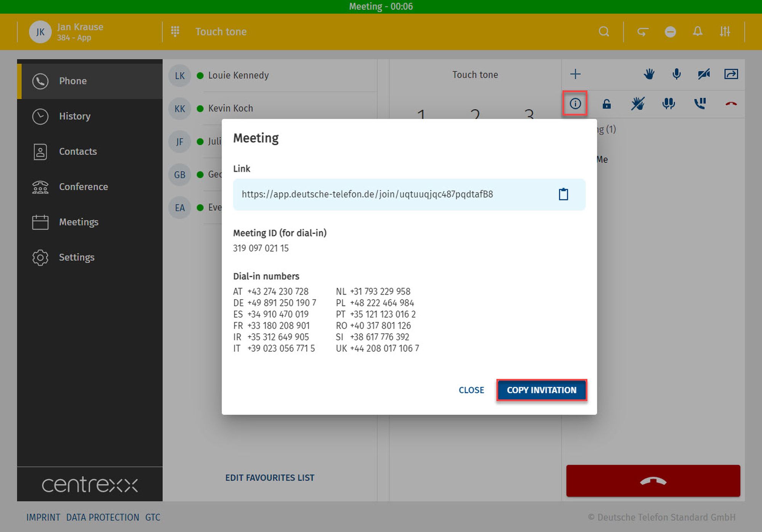Viewport: 762px width, 532px height.
Task: Click the COPY INVITATION button
Action: coord(541,390)
